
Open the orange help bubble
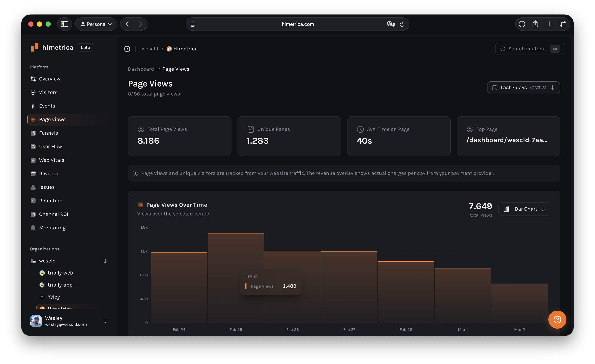557,319
